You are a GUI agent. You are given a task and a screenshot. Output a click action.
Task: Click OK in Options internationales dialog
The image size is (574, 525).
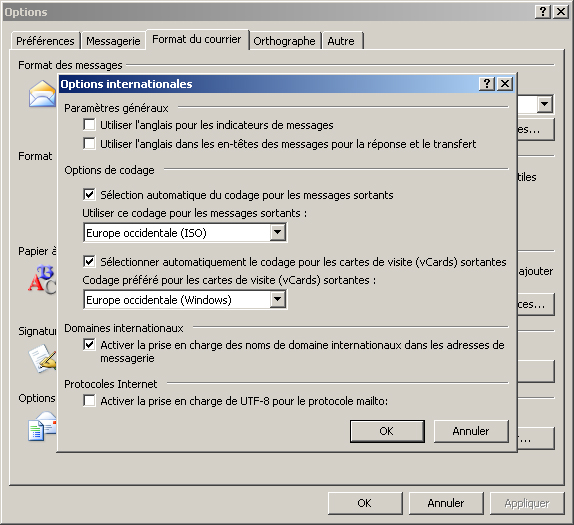pos(387,431)
